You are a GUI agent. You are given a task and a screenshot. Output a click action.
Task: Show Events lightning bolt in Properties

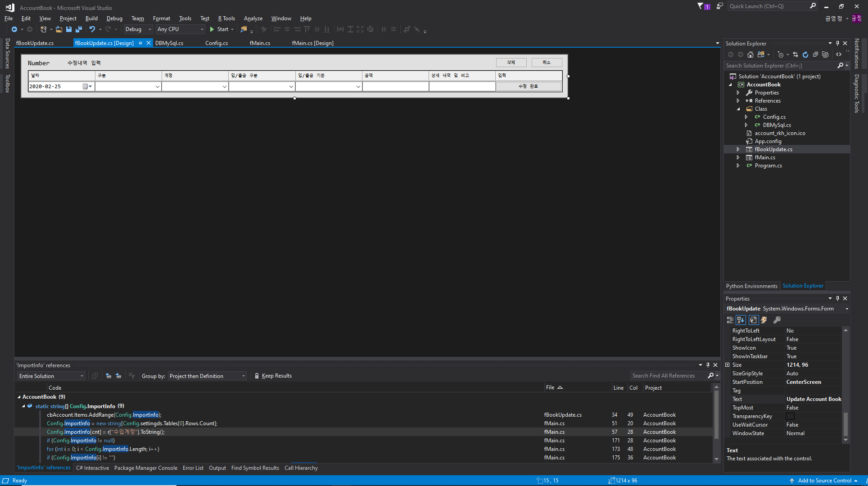tap(764, 320)
